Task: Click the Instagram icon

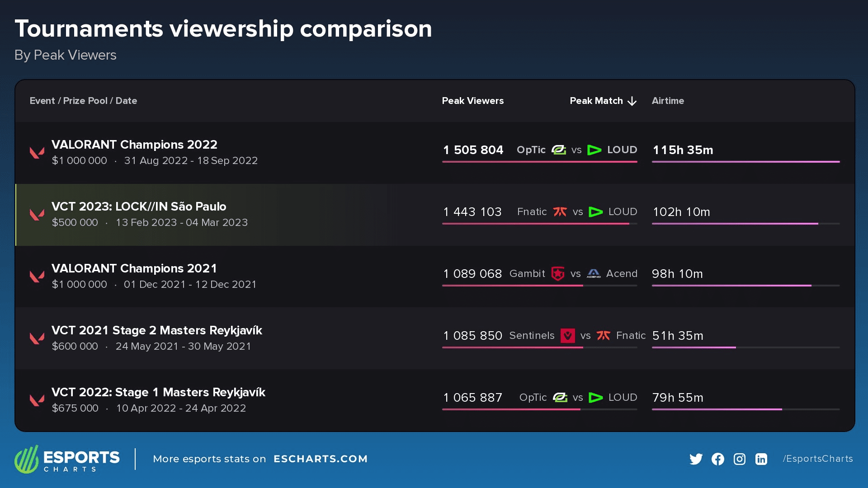Action: [739, 459]
